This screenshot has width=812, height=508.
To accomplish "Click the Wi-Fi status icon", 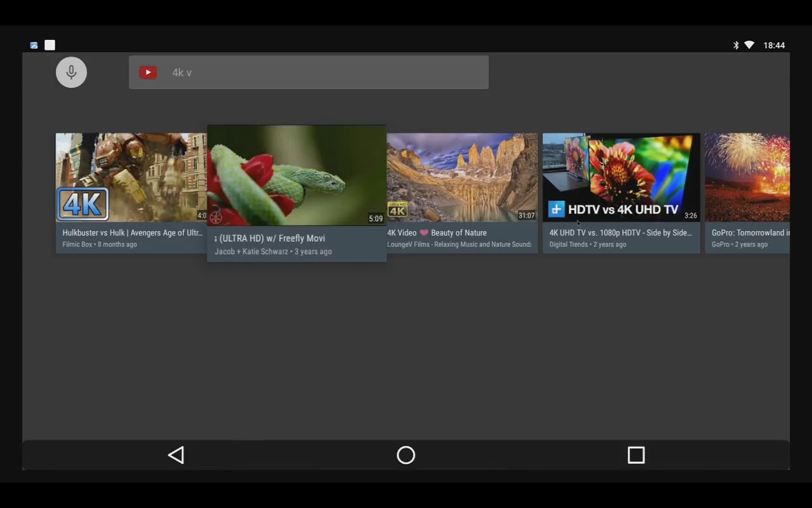I will point(749,45).
